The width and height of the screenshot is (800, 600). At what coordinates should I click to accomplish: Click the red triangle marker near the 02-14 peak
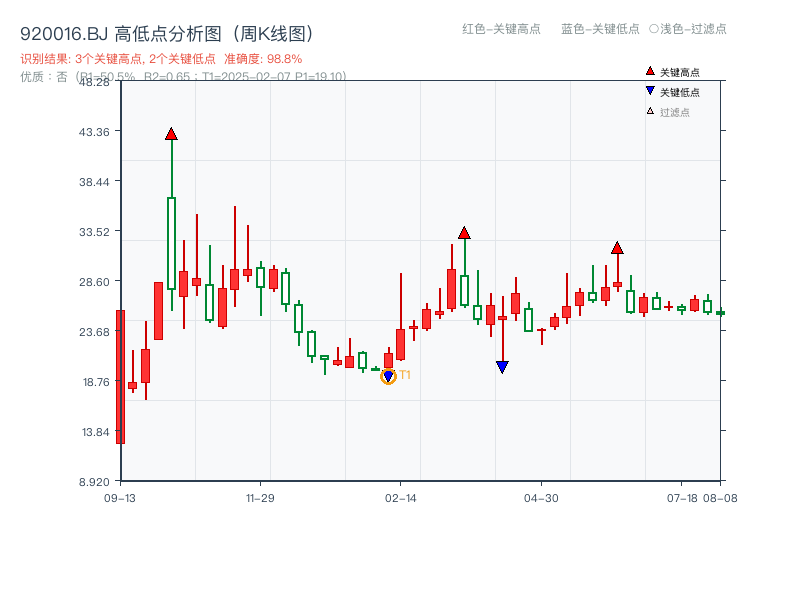[465, 231]
